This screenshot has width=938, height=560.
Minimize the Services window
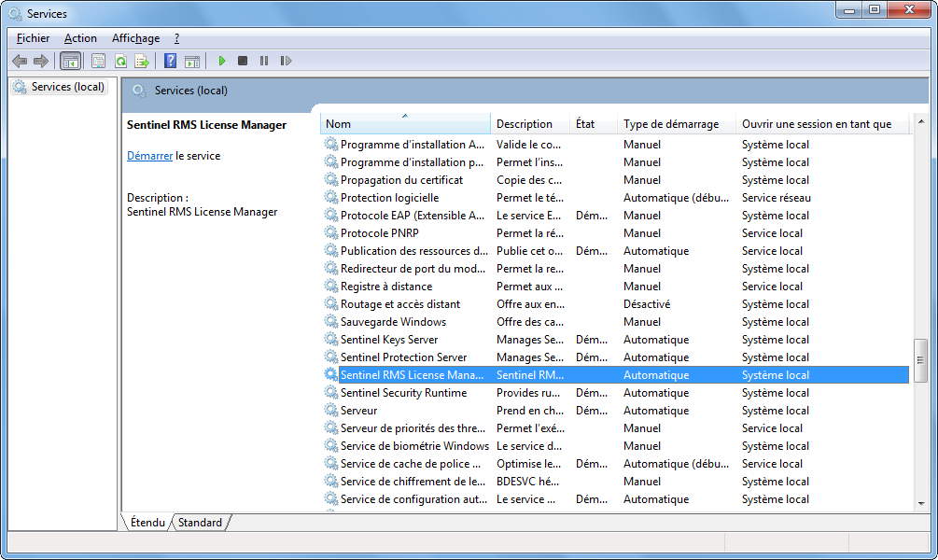coord(848,9)
